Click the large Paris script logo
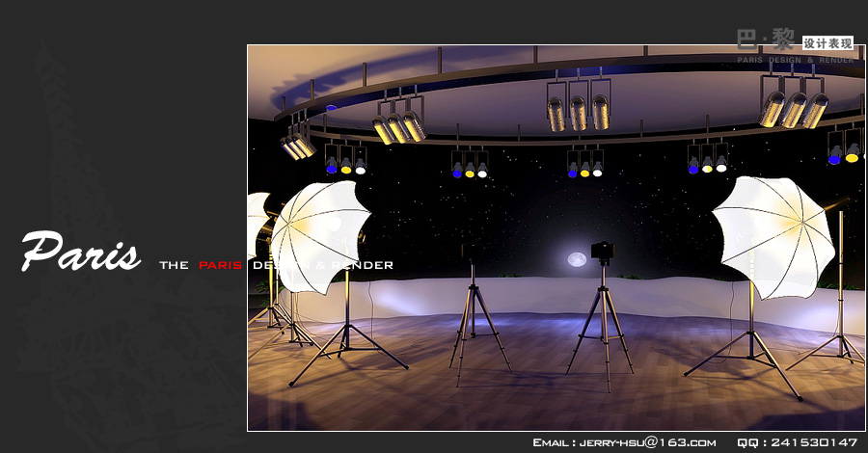Viewport: 868px width, 453px height. (81, 252)
